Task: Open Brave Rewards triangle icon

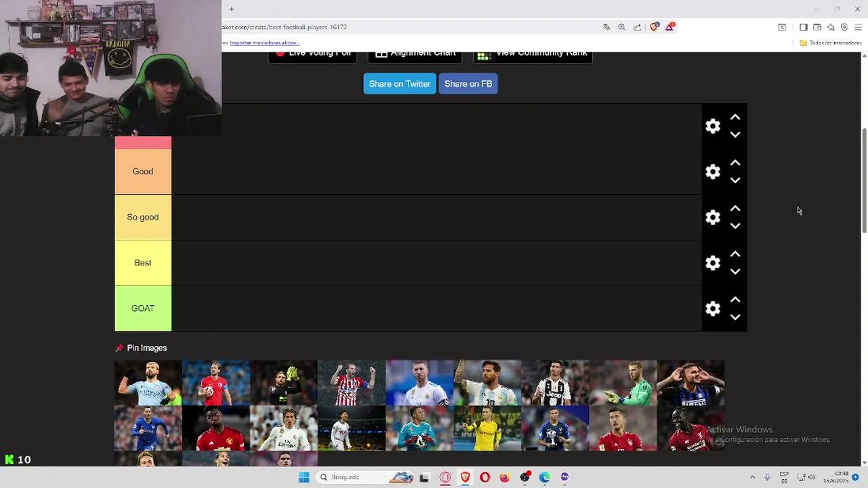Action: pos(669,27)
